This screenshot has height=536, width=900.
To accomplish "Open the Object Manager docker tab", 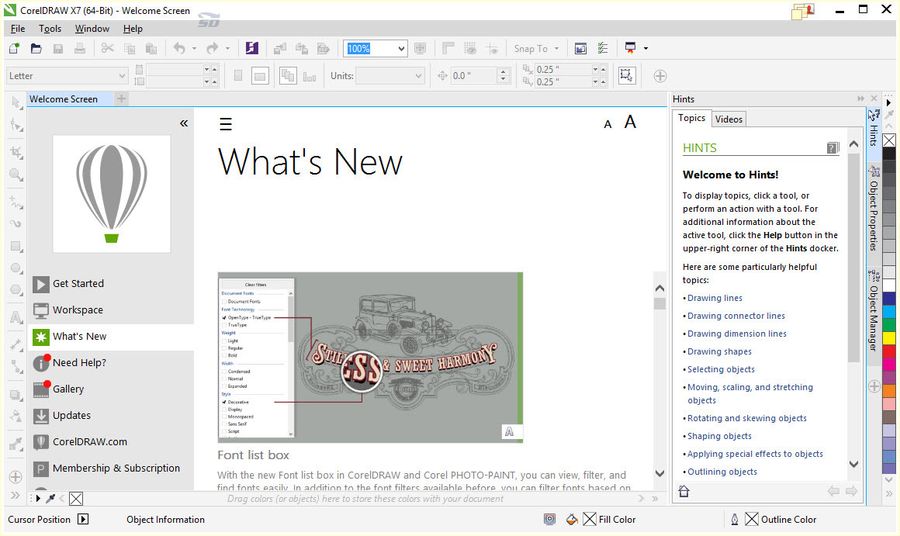I will tap(873, 310).
